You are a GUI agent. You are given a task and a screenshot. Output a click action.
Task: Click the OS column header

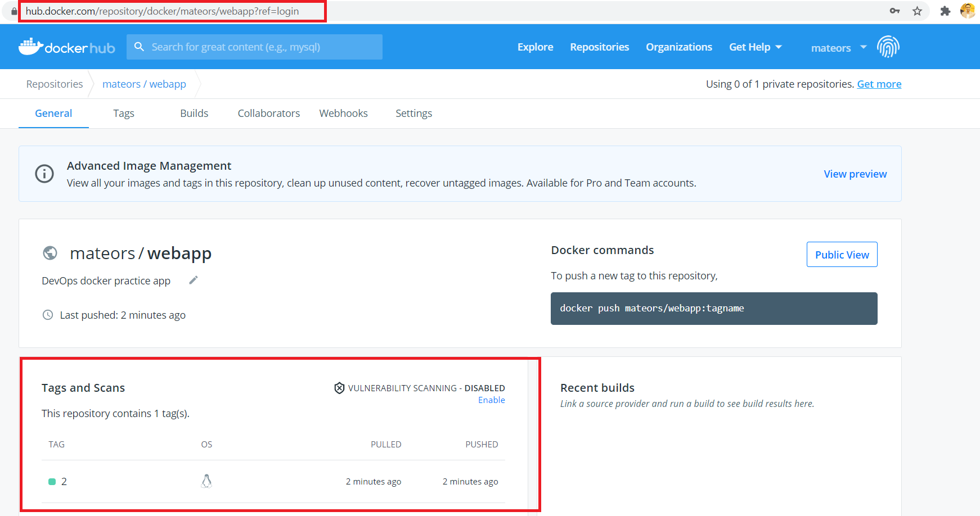206,444
